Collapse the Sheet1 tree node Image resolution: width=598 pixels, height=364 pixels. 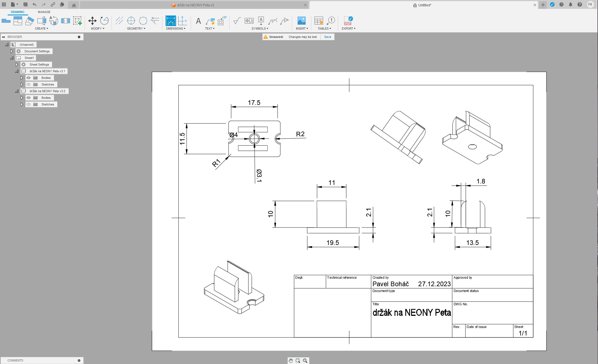(x=12, y=58)
